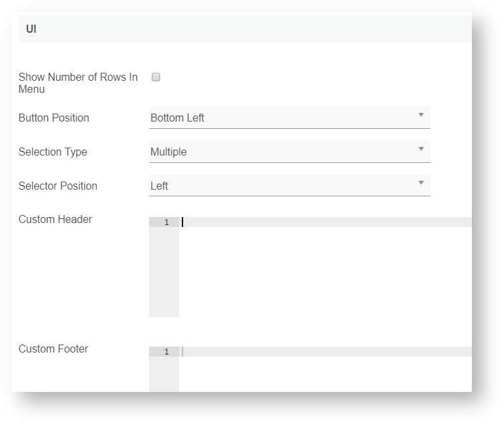Click empty area below line 1 in Custom Header editor

click(321, 274)
